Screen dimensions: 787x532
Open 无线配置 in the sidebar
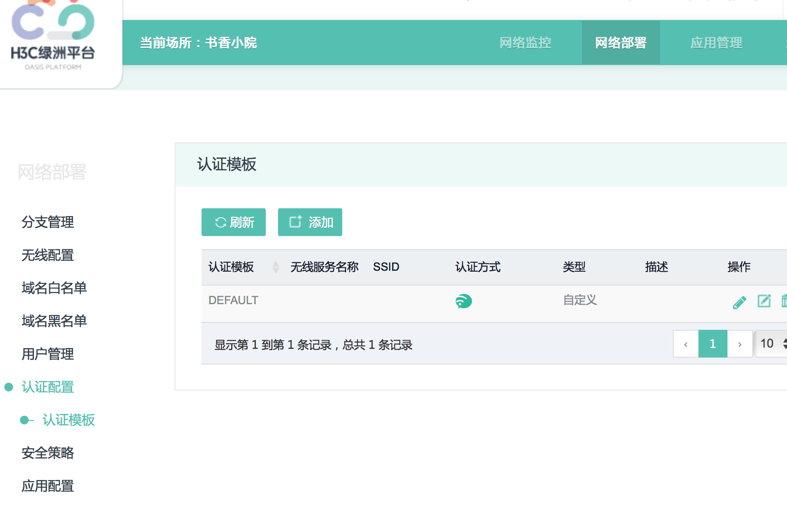point(48,255)
